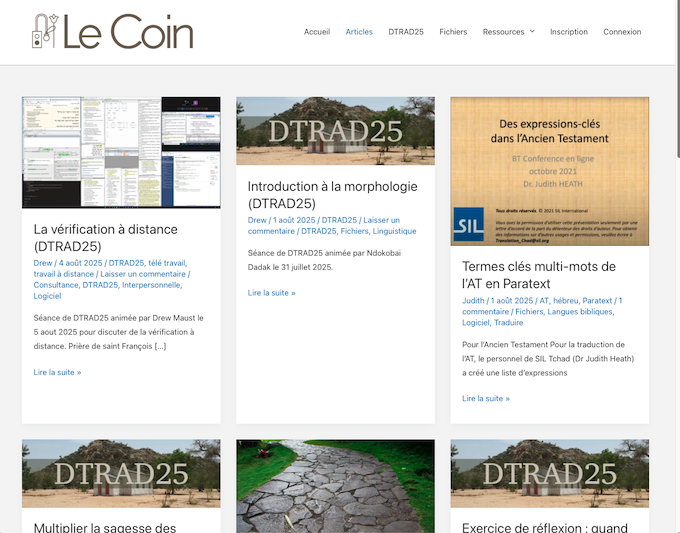The width and height of the screenshot is (680, 533).
Task: Click 'Lire la suite' under vérification à distance
Action: tap(57, 372)
